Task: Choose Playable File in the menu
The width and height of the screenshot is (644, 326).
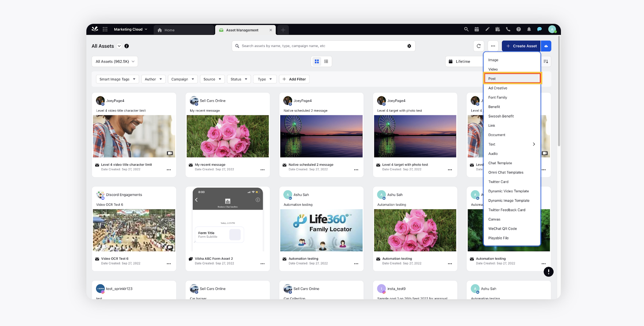Action: [512, 238]
